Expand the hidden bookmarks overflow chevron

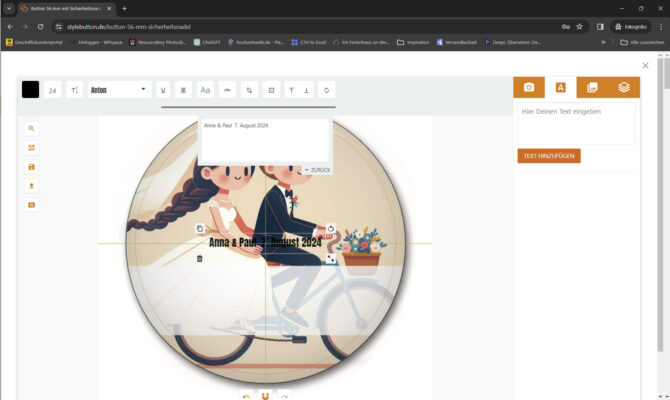tap(602, 42)
